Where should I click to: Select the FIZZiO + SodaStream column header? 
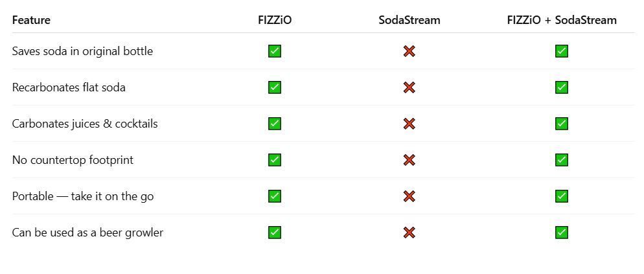coord(562,19)
